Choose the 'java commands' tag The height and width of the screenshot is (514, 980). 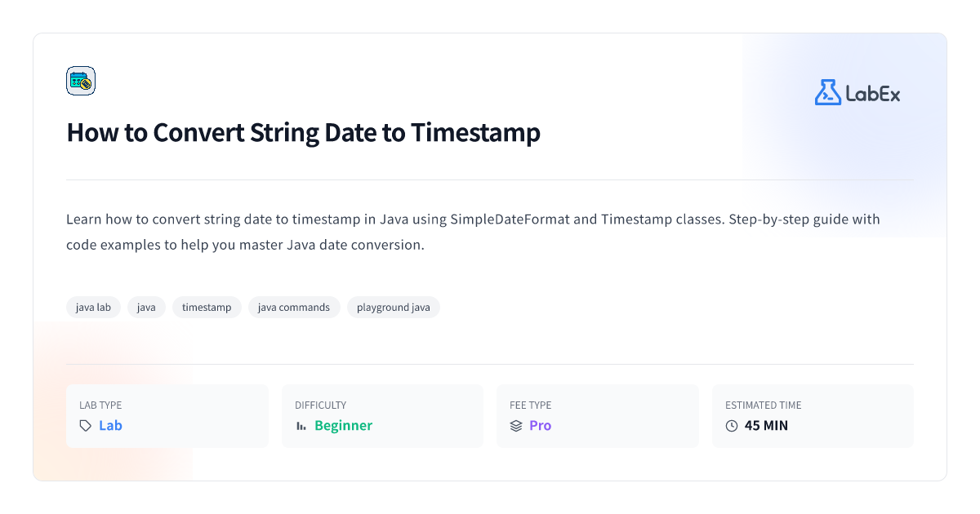tap(294, 308)
